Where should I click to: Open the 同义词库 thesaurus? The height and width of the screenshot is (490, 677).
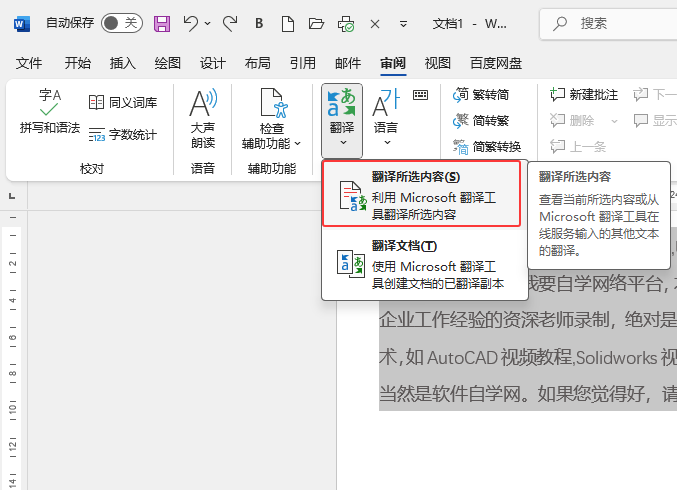[x=123, y=103]
